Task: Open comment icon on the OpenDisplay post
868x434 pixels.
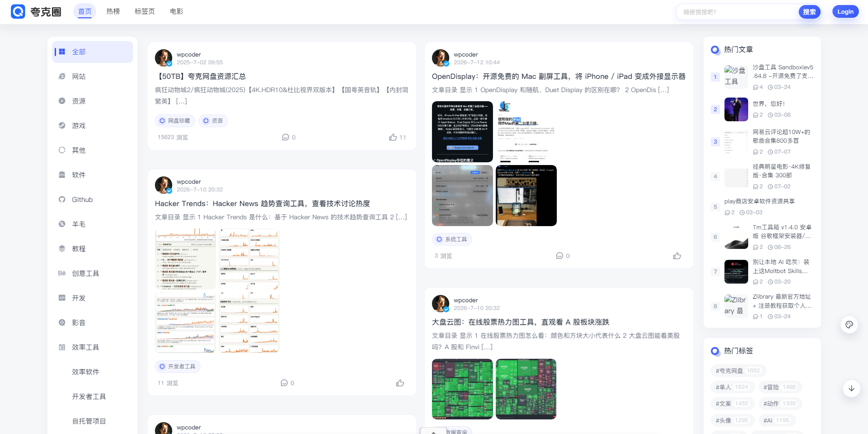Action: pyautogui.click(x=560, y=256)
